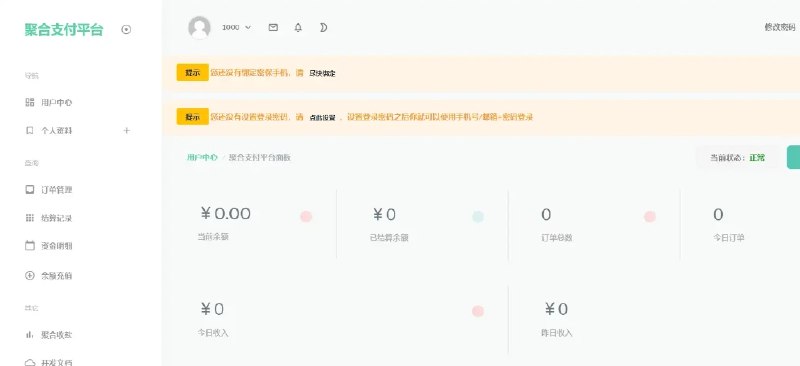This screenshot has width=800, height=366.
Task: Open the 1000 account dropdown
Action: tap(236, 28)
